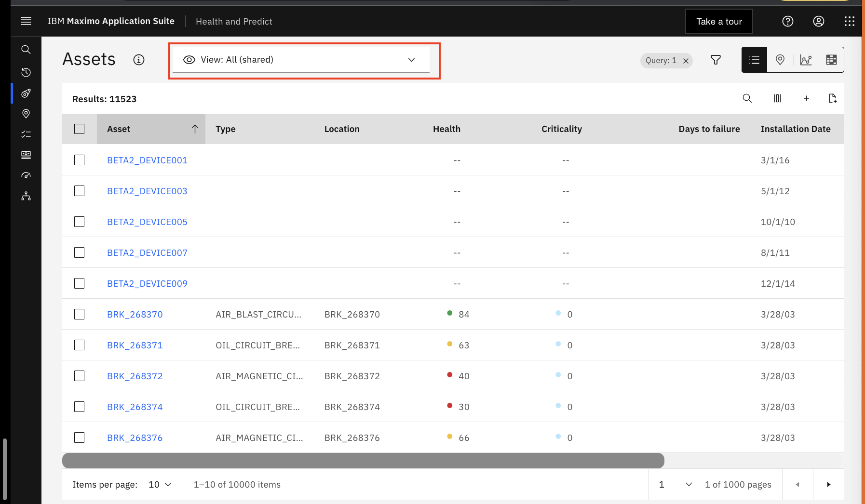Open the help question mark icon
Screen dimensions: 865x504
pos(788,21)
